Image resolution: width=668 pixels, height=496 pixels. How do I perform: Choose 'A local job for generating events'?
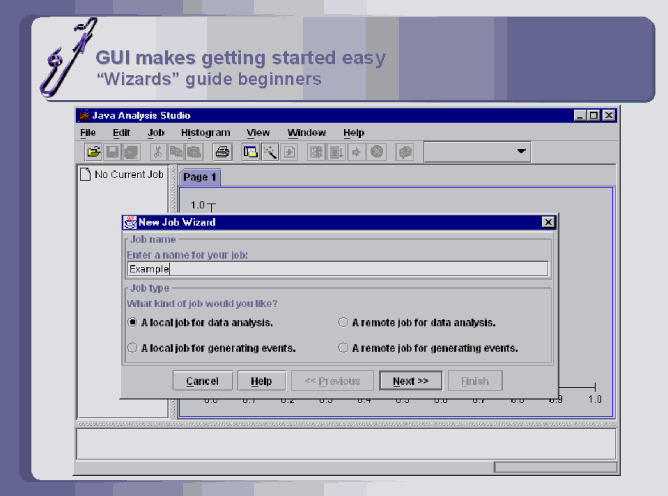[x=133, y=348]
